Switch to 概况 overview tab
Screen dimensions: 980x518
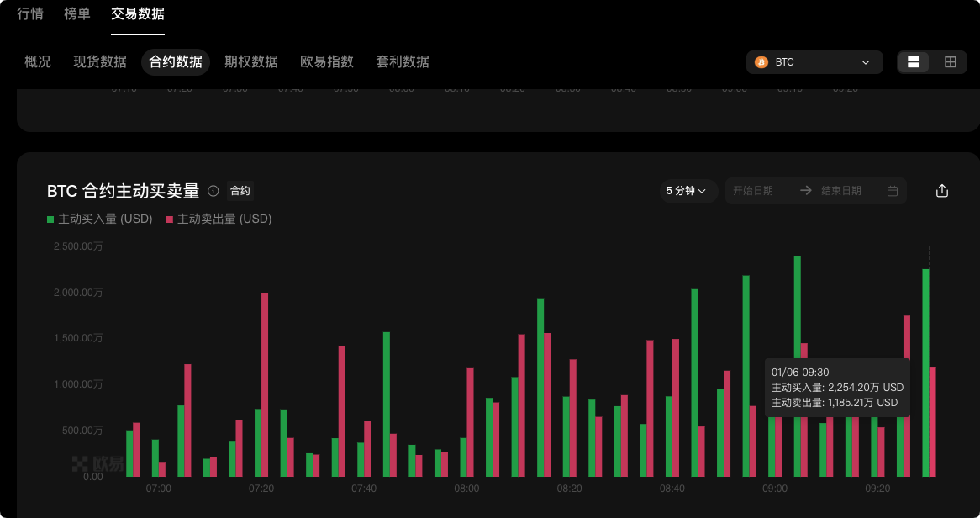(x=38, y=61)
